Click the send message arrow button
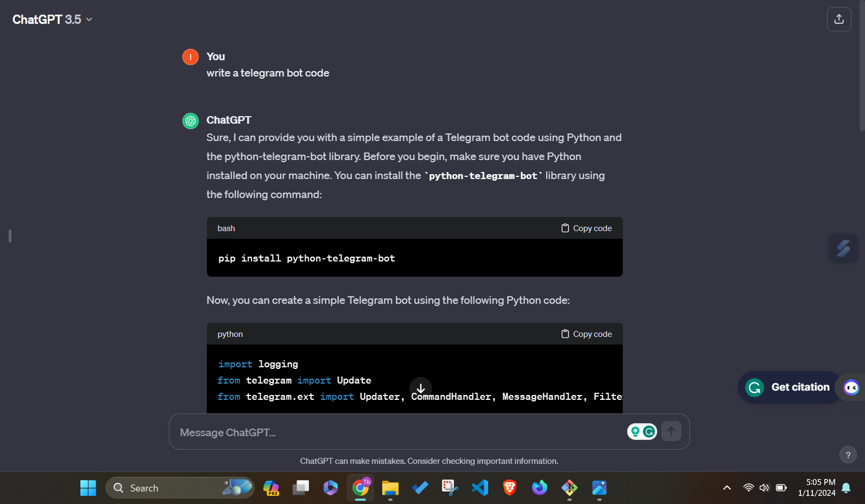 tap(671, 431)
